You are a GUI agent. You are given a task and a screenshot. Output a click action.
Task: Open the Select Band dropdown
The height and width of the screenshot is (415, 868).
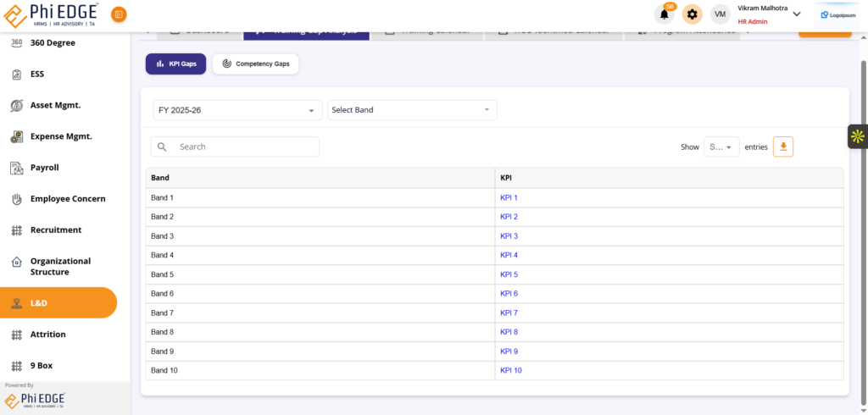[412, 110]
